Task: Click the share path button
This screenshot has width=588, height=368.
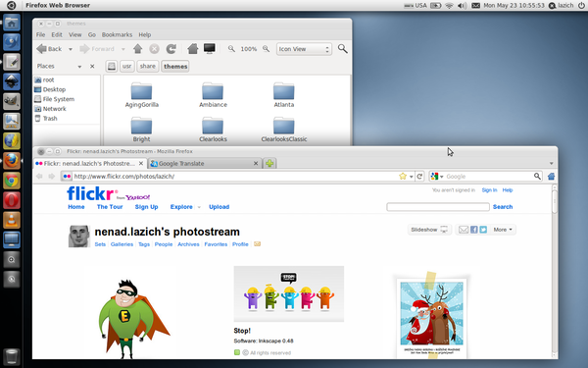Action: click(147, 66)
